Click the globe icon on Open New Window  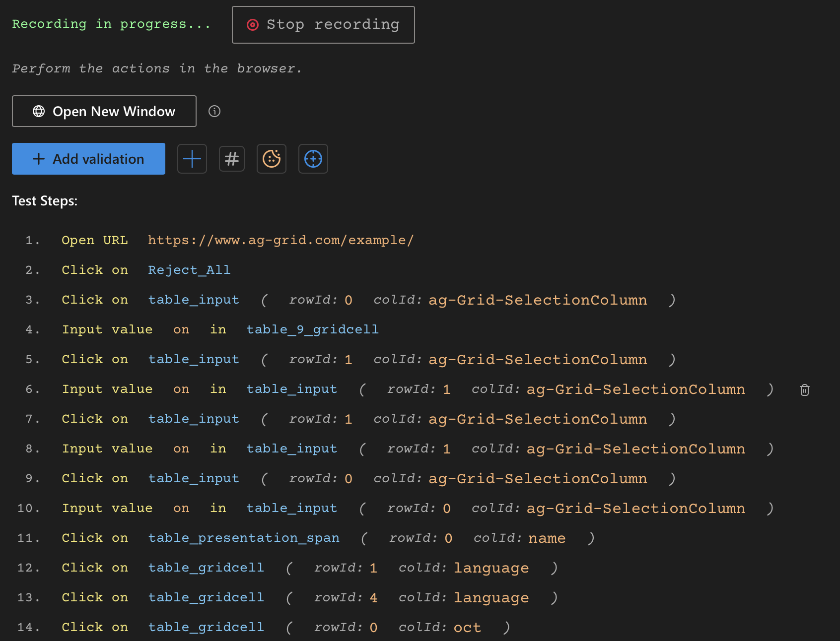pos(39,111)
